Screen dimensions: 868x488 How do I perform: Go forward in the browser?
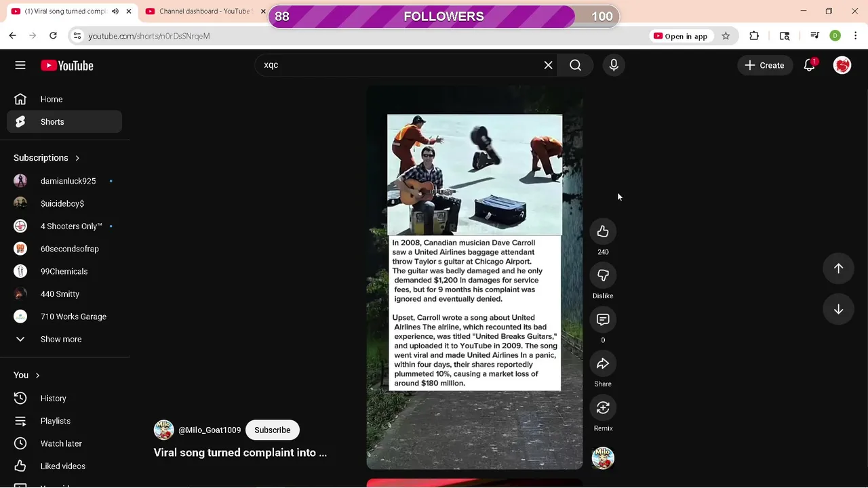[x=33, y=36]
